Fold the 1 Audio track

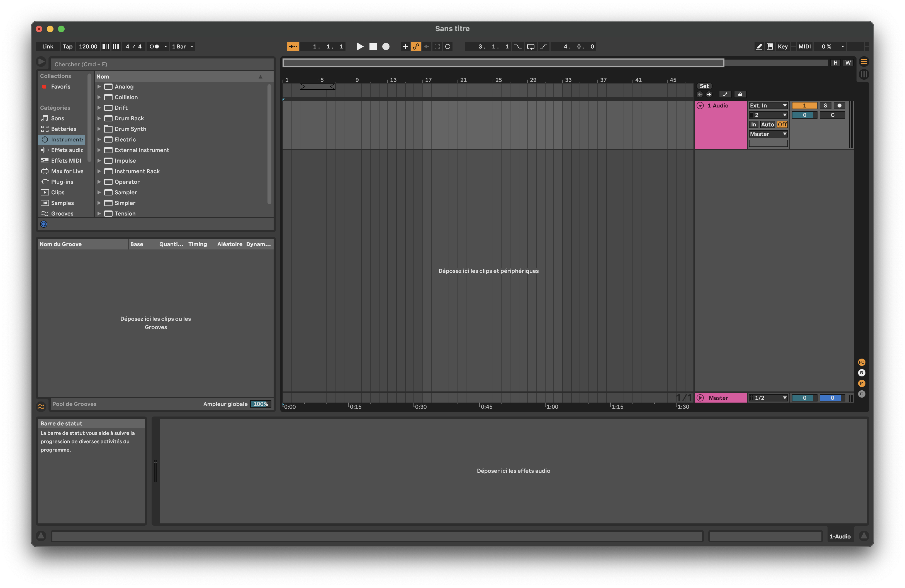(700, 106)
